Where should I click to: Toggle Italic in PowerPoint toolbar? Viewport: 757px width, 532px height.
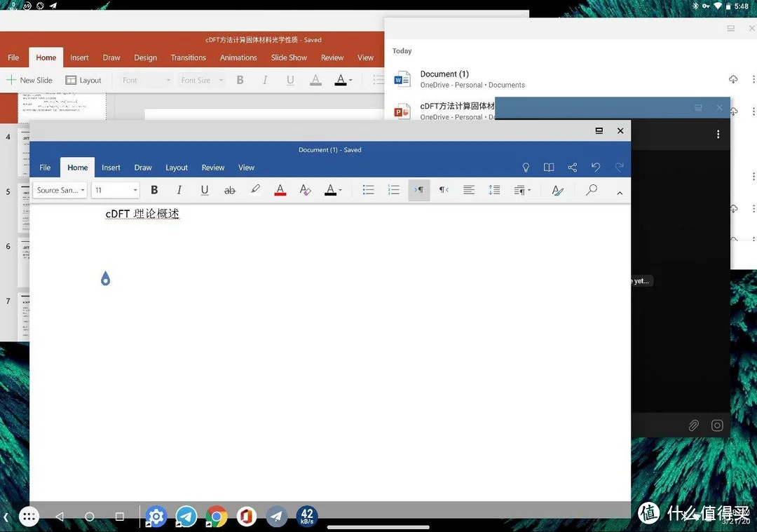tap(265, 80)
